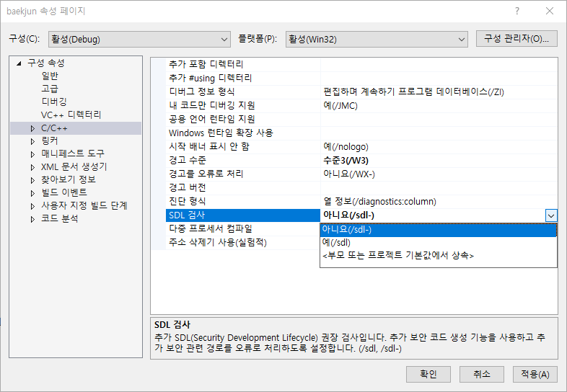Expand the 빌드 이벤트 node arrow
This screenshot has width=567, height=392.
click(32, 193)
